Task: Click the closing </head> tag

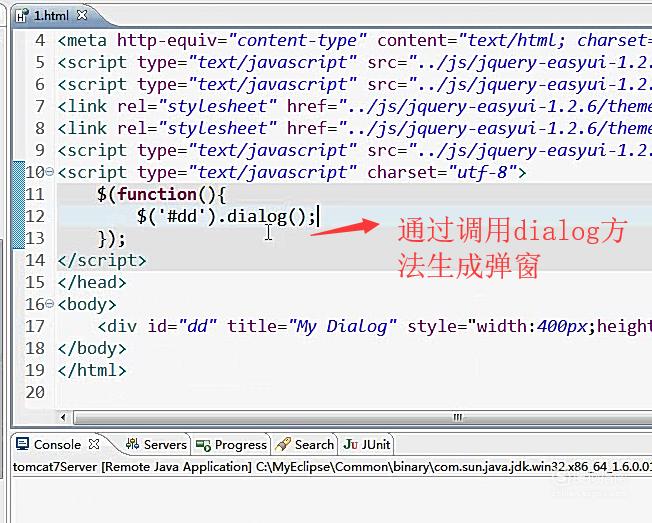Action: click(92, 282)
